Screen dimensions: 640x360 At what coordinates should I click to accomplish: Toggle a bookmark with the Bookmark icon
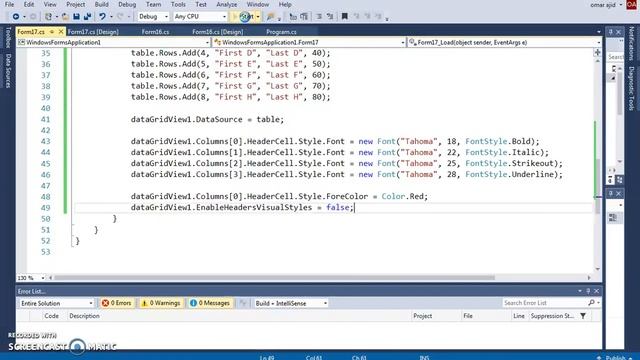[344, 16]
